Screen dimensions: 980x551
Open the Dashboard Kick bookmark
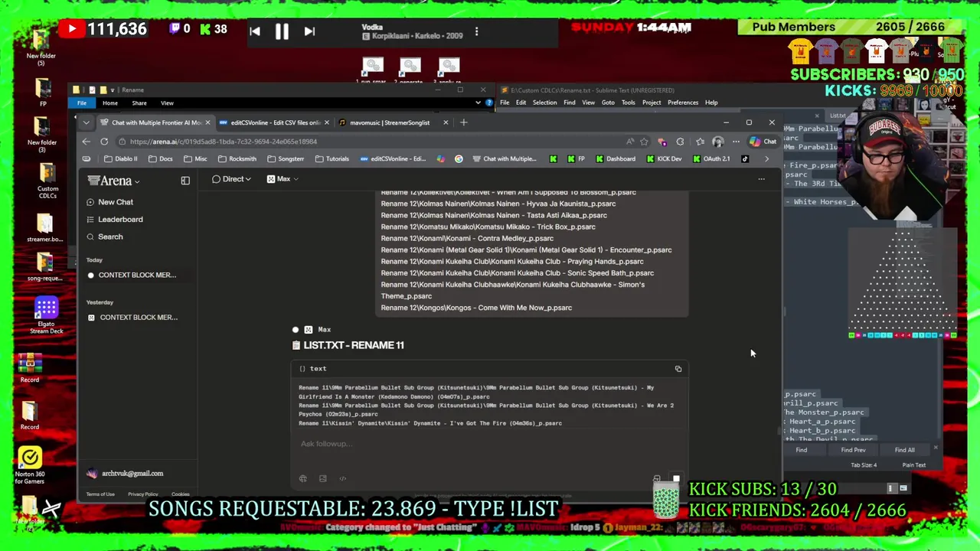pos(615,159)
